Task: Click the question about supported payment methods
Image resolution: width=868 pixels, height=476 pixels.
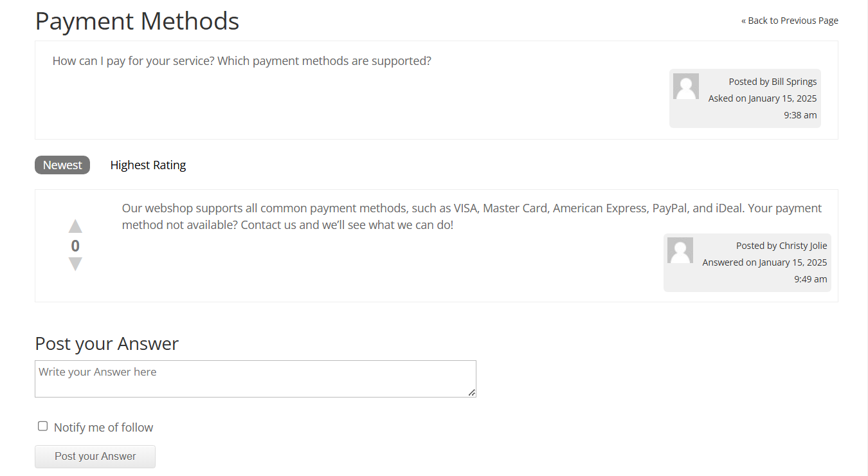Action: tap(242, 61)
